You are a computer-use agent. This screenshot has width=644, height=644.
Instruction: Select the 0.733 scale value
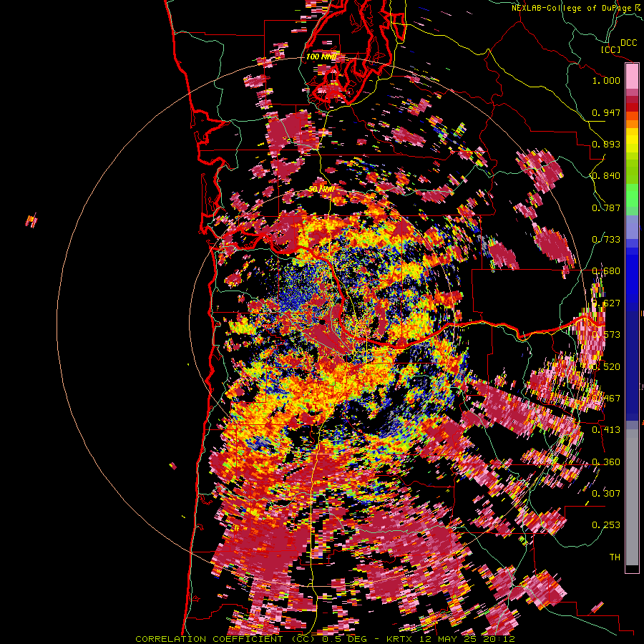tap(606, 240)
